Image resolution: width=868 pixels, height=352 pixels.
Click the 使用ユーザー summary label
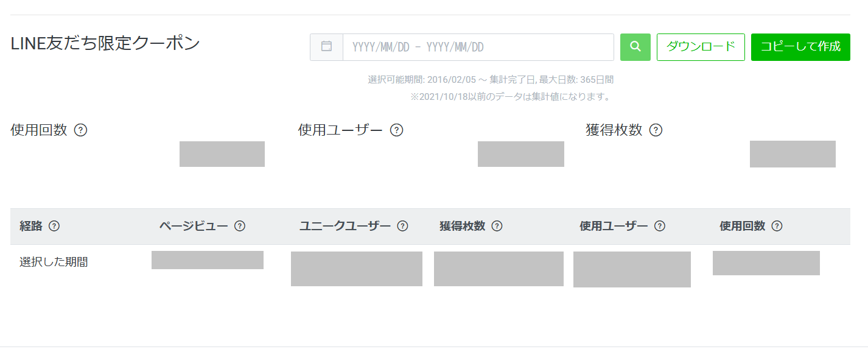coord(341,130)
